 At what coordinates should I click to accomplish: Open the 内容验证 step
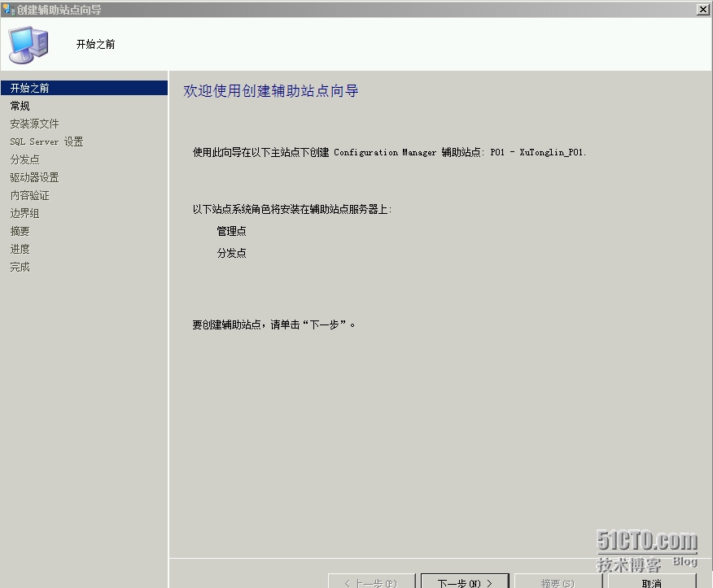click(x=29, y=195)
